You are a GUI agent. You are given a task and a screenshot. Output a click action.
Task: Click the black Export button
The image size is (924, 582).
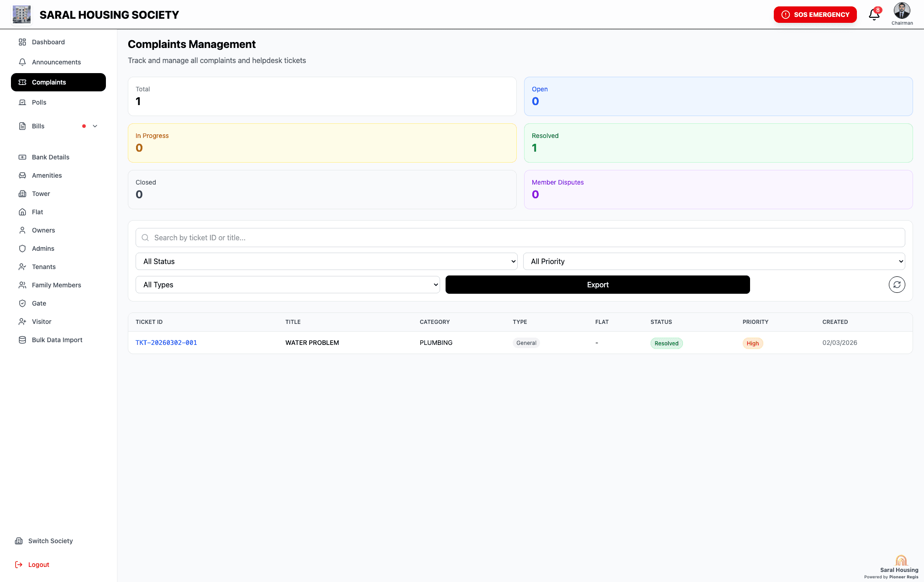point(598,285)
